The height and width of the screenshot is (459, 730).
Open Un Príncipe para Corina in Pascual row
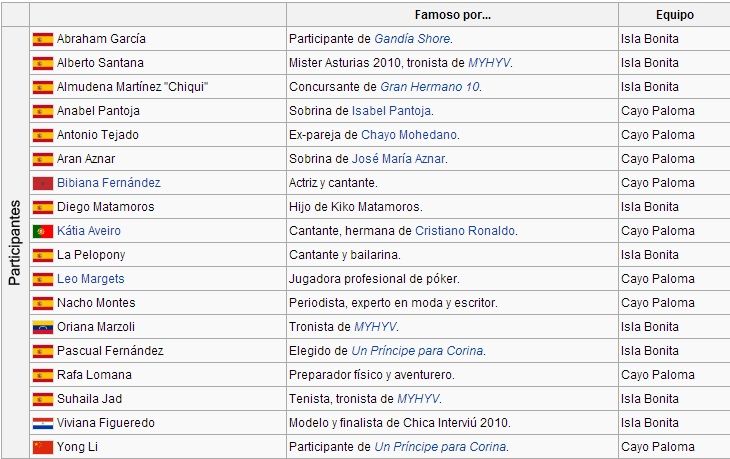417,351
